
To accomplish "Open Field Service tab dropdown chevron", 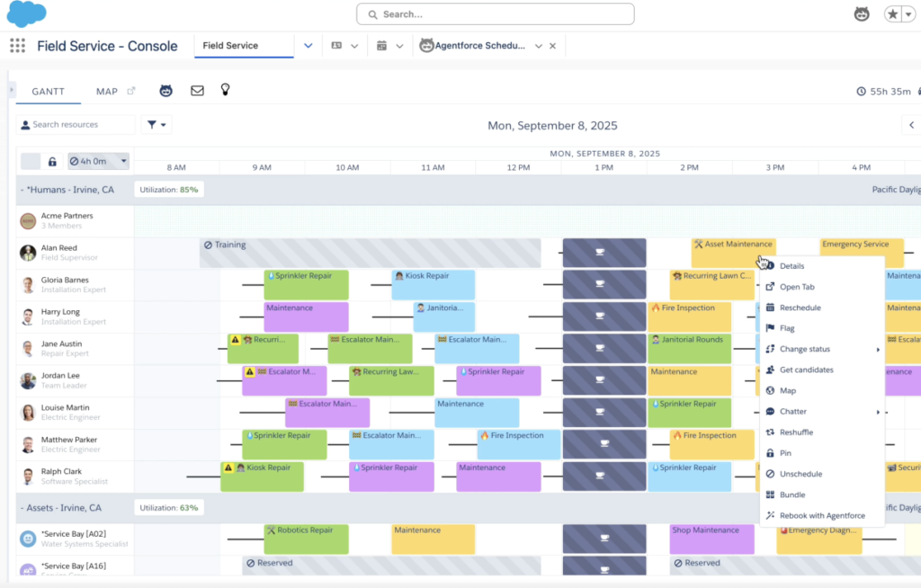I will [308, 46].
